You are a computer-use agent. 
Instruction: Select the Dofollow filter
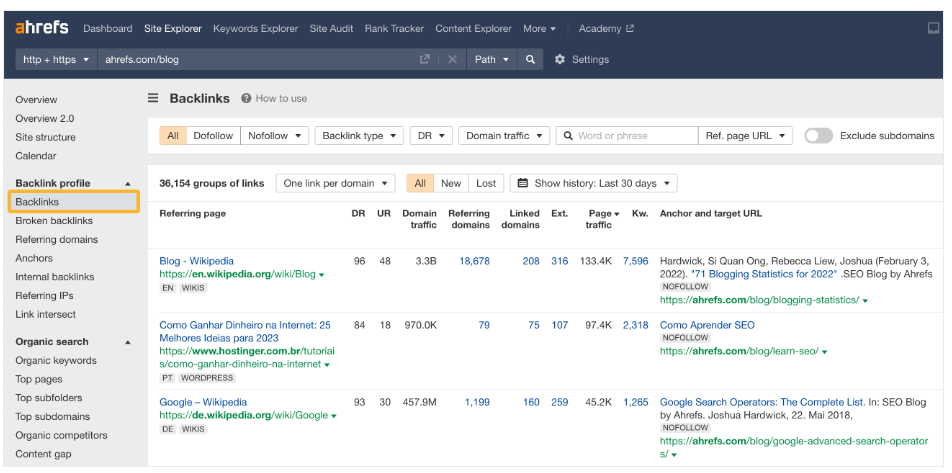[213, 136]
